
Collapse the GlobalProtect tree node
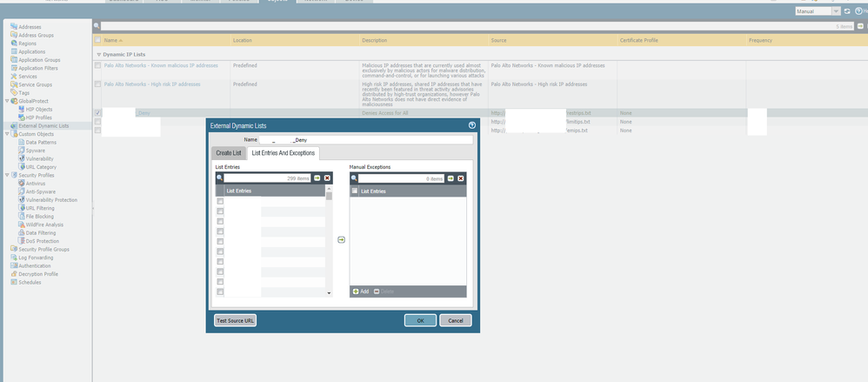pos(7,101)
